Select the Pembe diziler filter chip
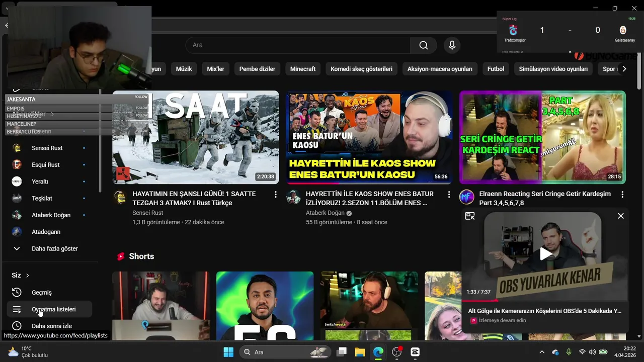644x362 pixels. pyautogui.click(x=257, y=69)
